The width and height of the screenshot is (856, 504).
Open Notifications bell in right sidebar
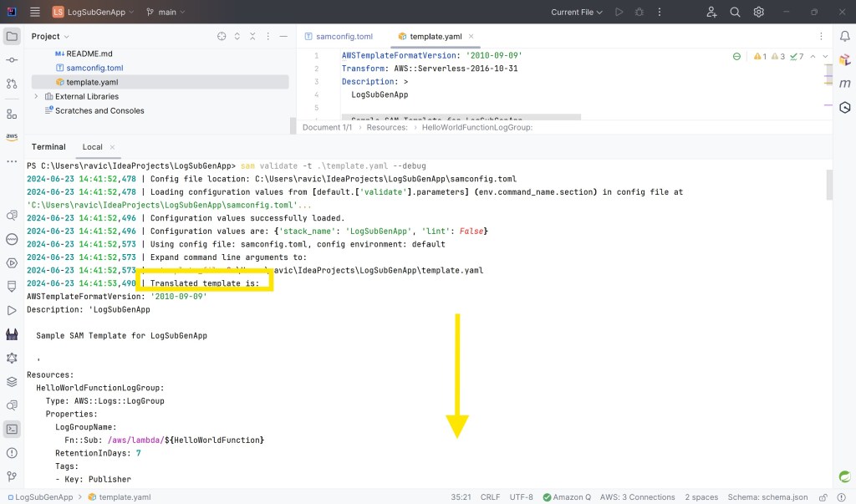[x=845, y=37]
